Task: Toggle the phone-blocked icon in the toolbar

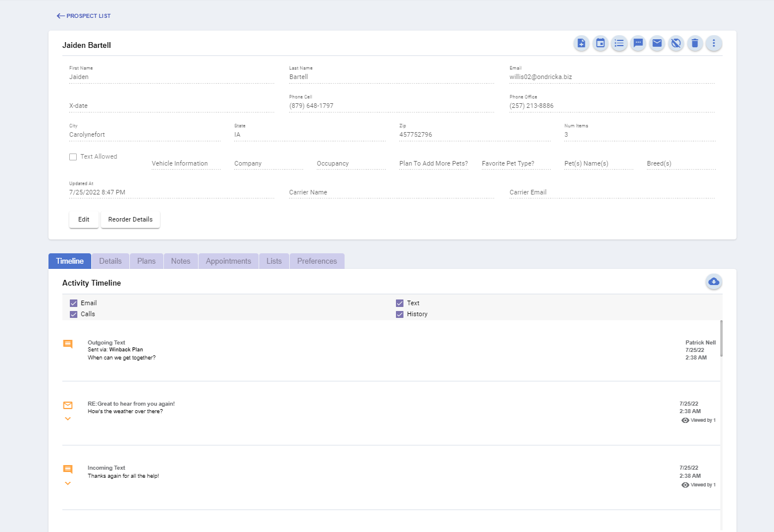Action: tap(676, 43)
